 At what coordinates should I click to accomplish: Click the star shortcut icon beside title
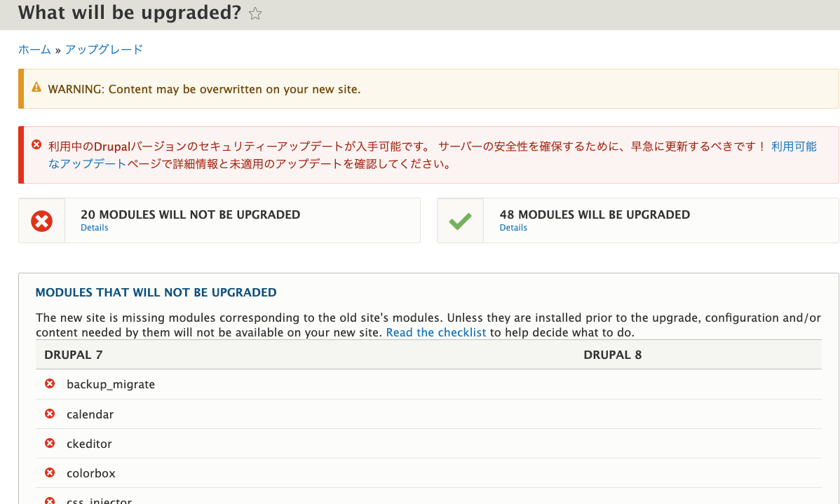coord(255,13)
